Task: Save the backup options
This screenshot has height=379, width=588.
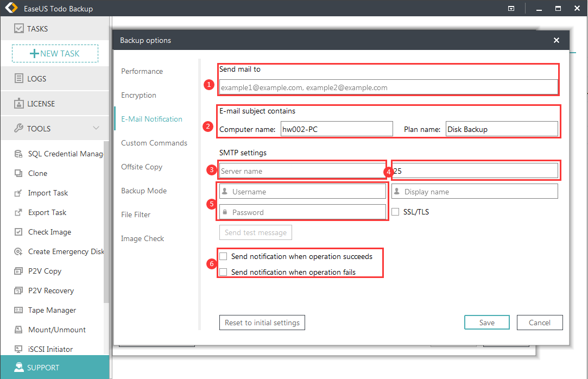Action: point(487,323)
